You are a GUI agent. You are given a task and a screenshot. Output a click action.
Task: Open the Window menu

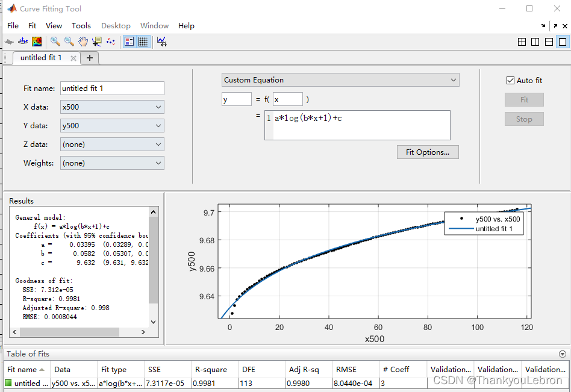coord(154,26)
